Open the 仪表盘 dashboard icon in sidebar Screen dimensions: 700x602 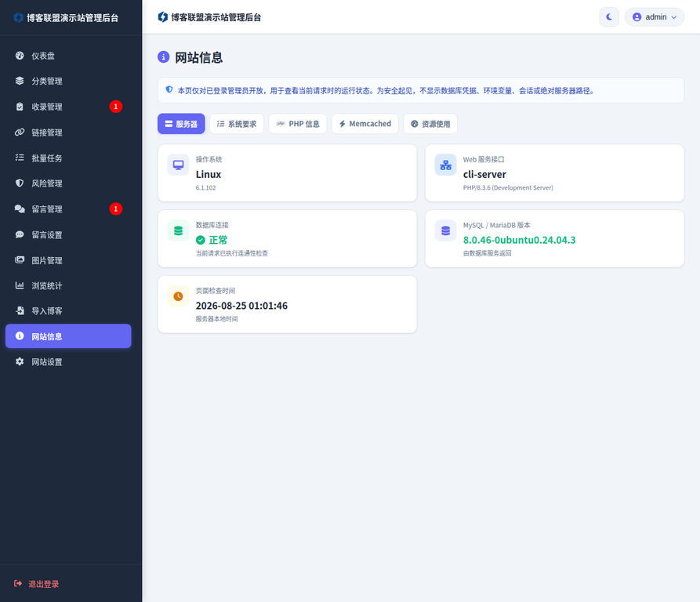(19, 56)
